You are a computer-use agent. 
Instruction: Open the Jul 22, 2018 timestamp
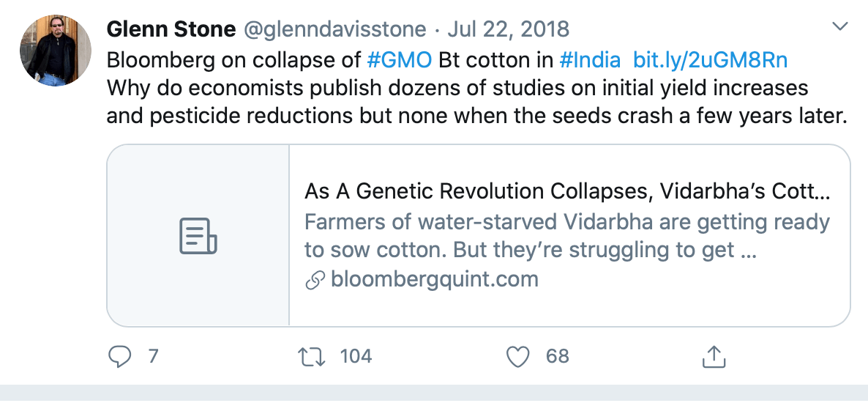pos(508,29)
